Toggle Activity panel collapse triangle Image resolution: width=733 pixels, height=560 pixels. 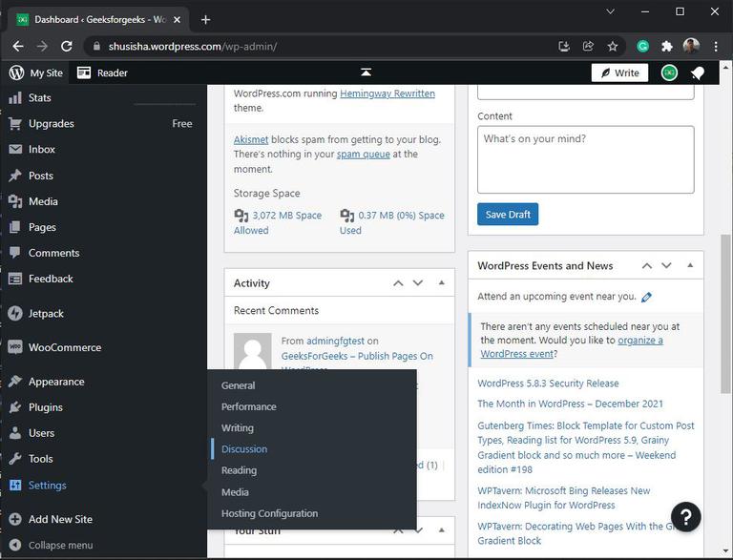point(441,282)
